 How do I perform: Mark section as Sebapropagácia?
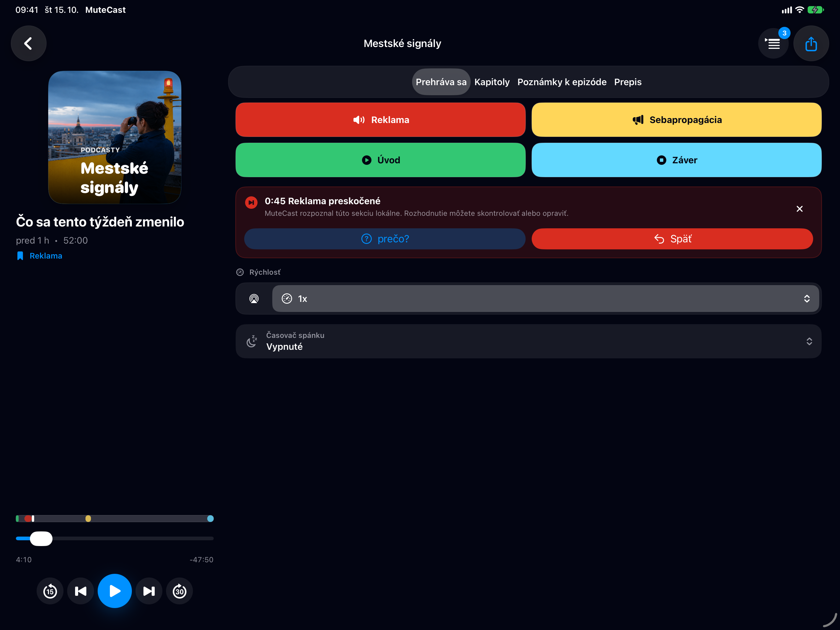676,120
